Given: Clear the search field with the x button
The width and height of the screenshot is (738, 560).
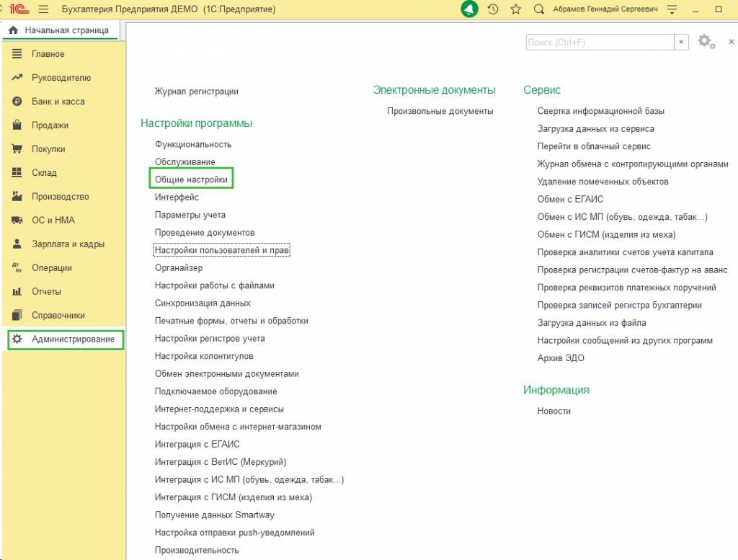Looking at the screenshot, I should point(681,43).
